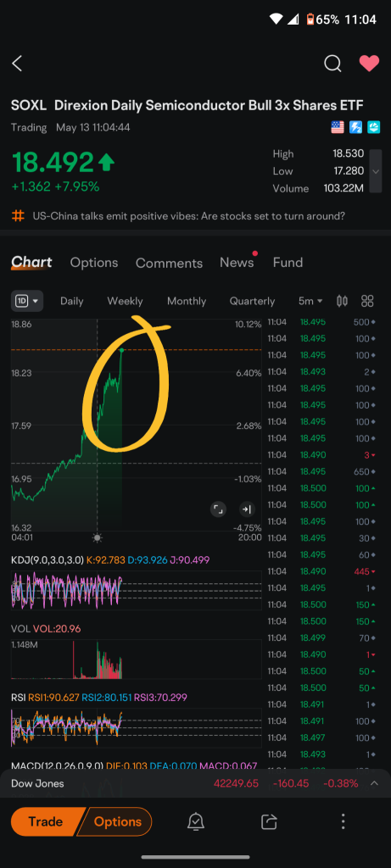Tap the Wi-Fi status icon
This screenshot has height=868, width=391.
tap(276, 19)
